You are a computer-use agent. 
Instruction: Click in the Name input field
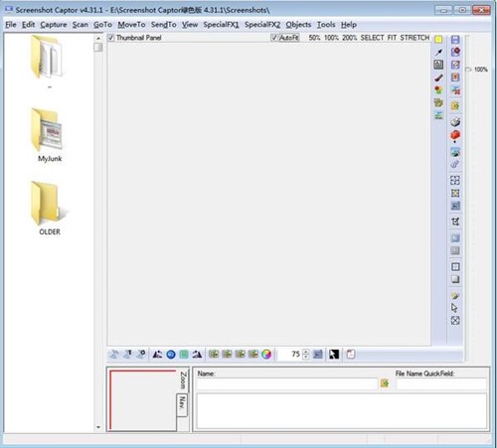click(x=287, y=383)
